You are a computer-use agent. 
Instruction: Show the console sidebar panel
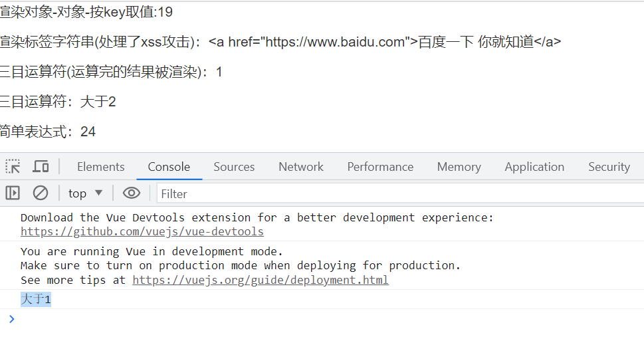(x=13, y=193)
